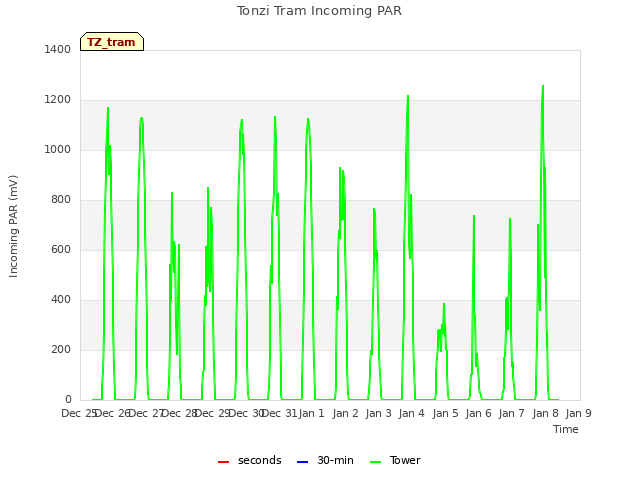This screenshot has height=480, width=640.
Task: Click the Jan 5 x-axis date label
Action: pyautogui.click(x=445, y=413)
